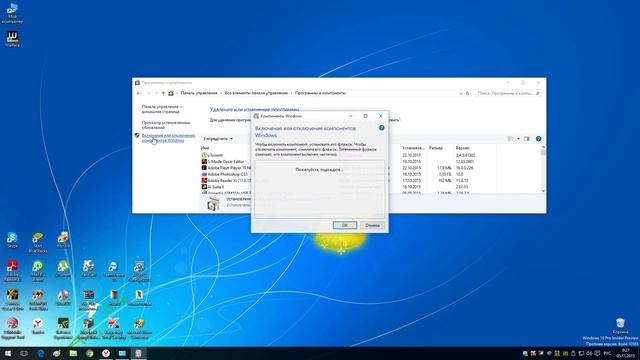
Task: Click the turn Windows features on or off link
Action: [168, 138]
